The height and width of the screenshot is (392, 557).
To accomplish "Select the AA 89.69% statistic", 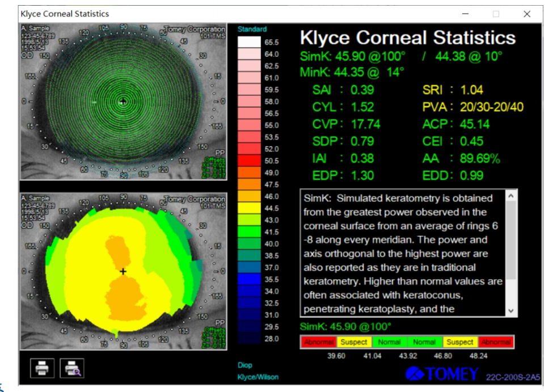I will [x=461, y=158].
